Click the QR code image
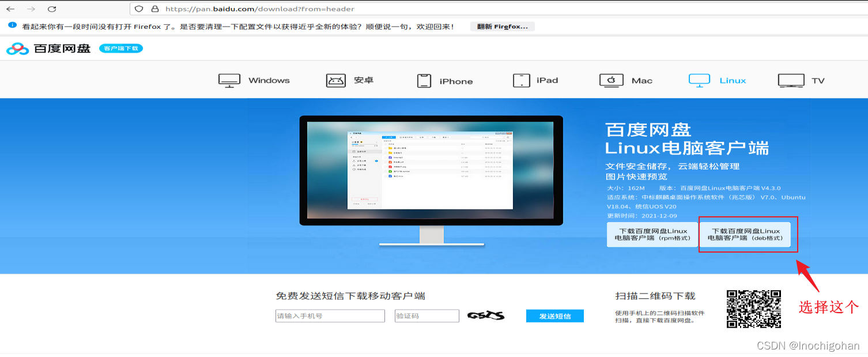Image resolution: width=868 pixels, height=357 pixels. point(754,309)
